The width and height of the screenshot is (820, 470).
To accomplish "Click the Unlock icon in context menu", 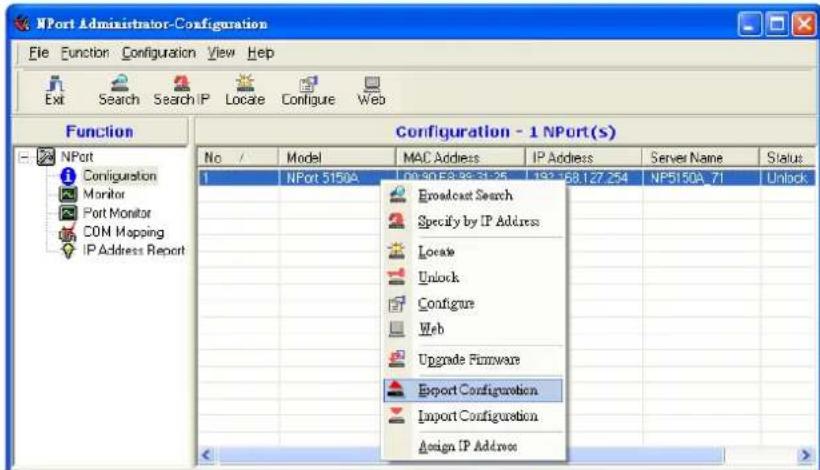I will 396,277.
